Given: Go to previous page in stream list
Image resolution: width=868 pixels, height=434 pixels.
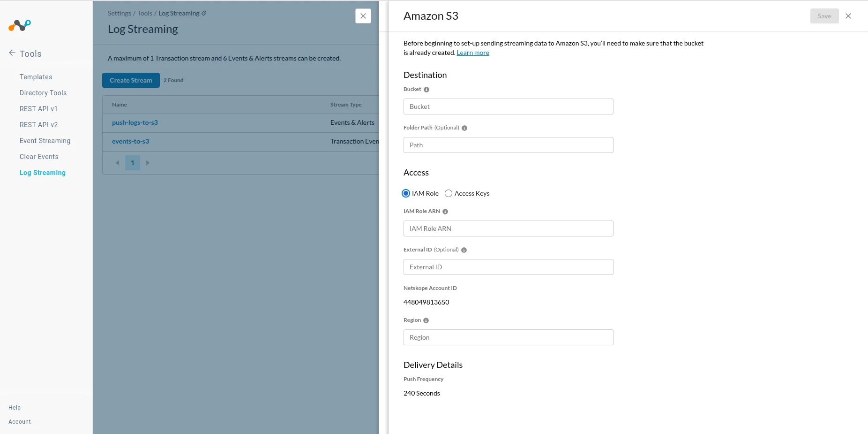Looking at the screenshot, I should [x=117, y=163].
